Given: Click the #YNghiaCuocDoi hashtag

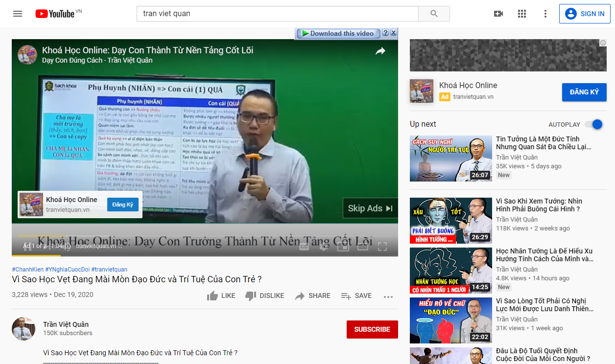Looking at the screenshot, I should [x=67, y=270].
